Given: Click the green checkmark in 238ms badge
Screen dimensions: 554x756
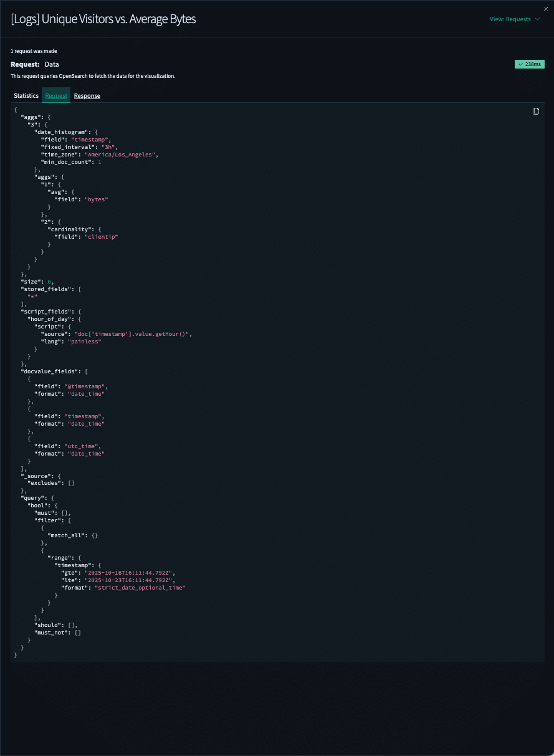Looking at the screenshot, I should tap(520, 64).
